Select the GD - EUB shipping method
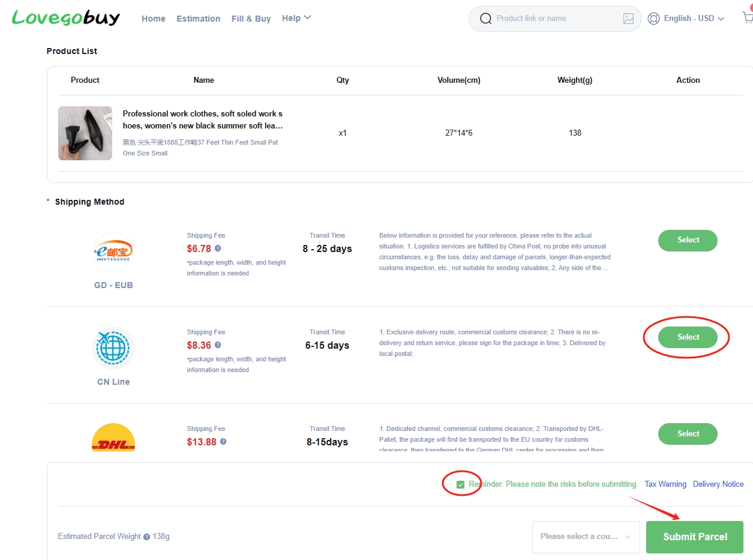 [x=688, y=240]
